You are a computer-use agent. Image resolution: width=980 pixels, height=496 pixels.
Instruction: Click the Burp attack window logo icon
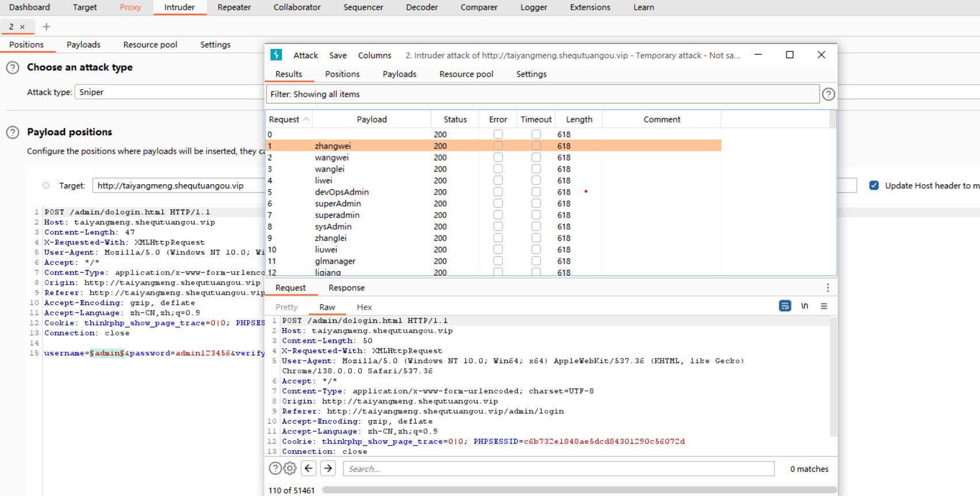coord(276,55)
